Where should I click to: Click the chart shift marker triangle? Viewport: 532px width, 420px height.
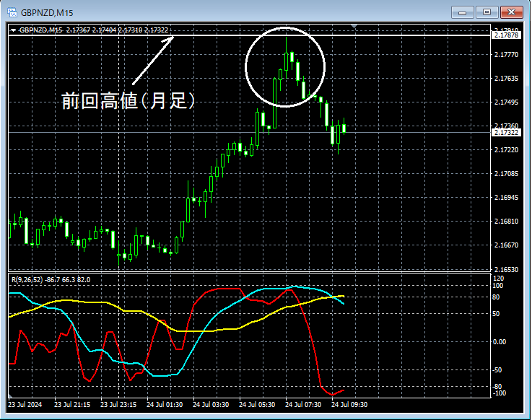[x=354, y=27]
